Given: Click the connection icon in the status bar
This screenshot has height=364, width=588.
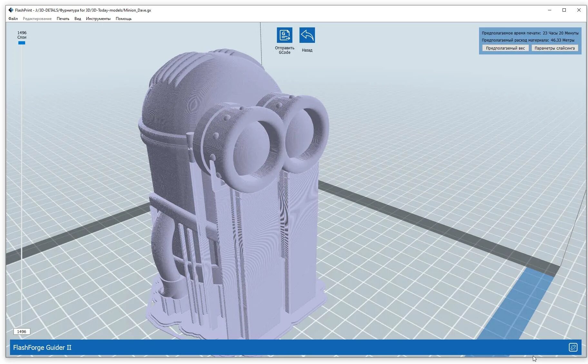Looking at the screenshot, I should tap(573, 347).
